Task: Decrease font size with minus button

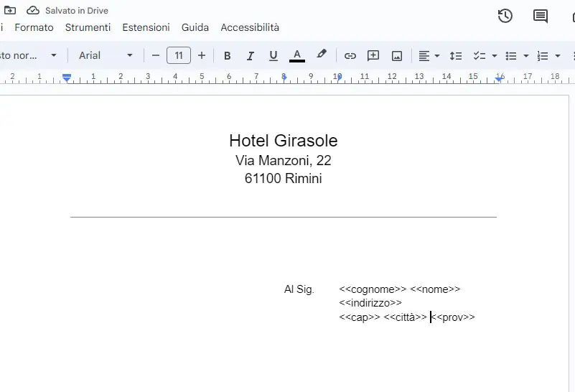Action: click(x=156, y=55)
